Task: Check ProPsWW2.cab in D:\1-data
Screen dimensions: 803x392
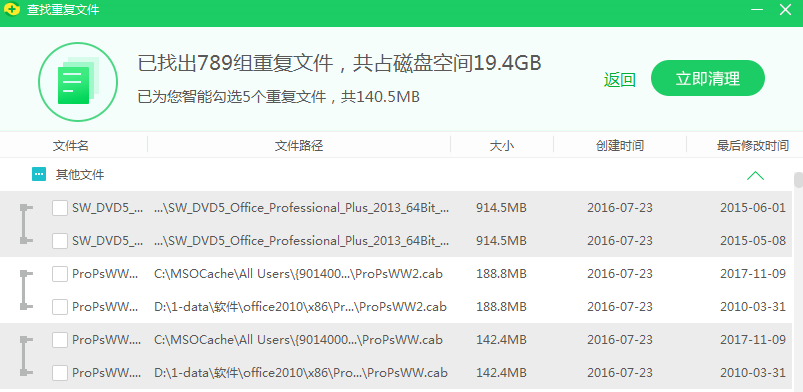Action: click(x=60, y=307)
